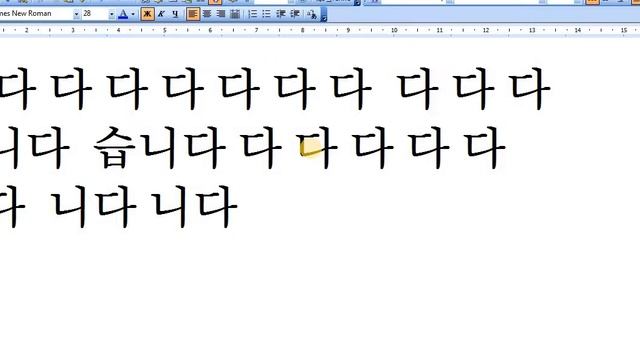640x360 pixels.
Task: Open the font size dropdown arrow
Action: click(x=111, y=14)
